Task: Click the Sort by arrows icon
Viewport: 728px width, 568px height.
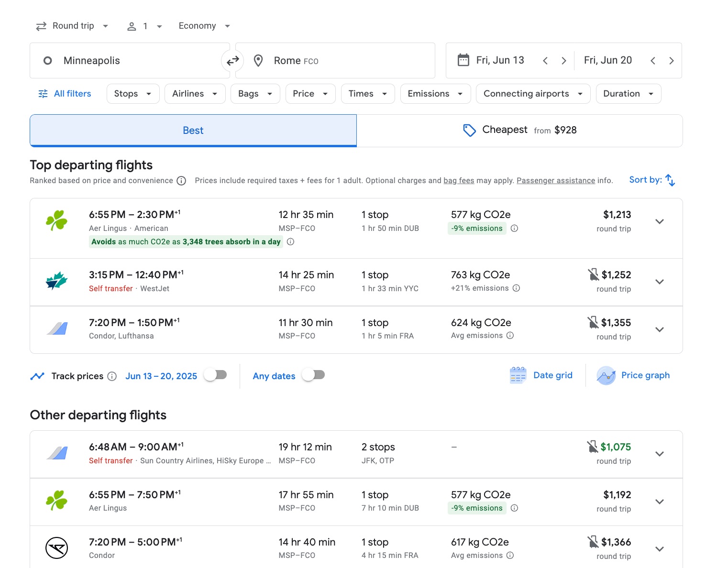Action: click(670, 180)
